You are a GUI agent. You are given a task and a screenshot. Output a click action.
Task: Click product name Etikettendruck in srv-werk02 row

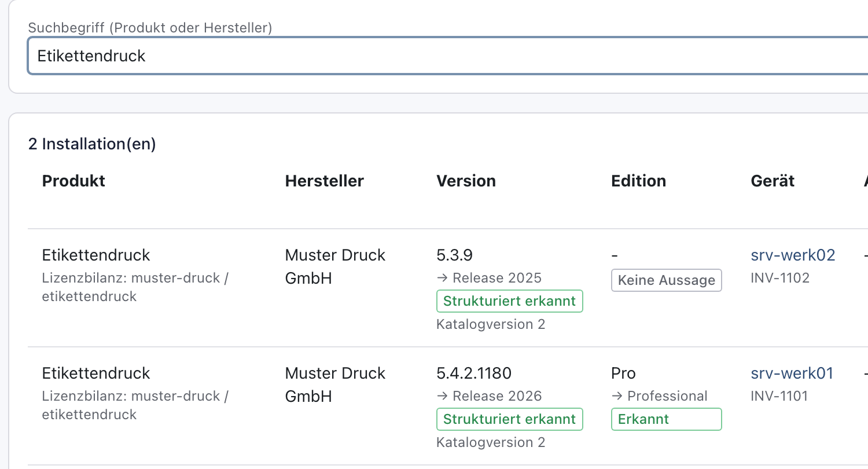[96, 255]
